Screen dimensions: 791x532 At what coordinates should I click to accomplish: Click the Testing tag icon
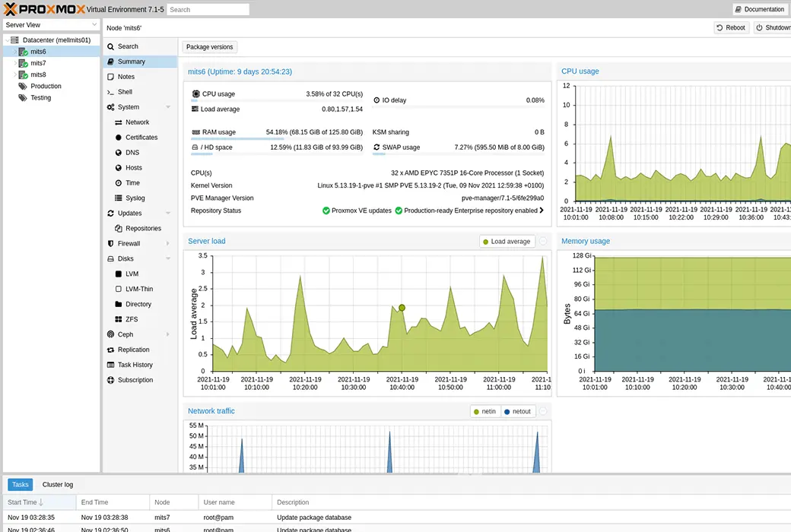tap(23, 98)
